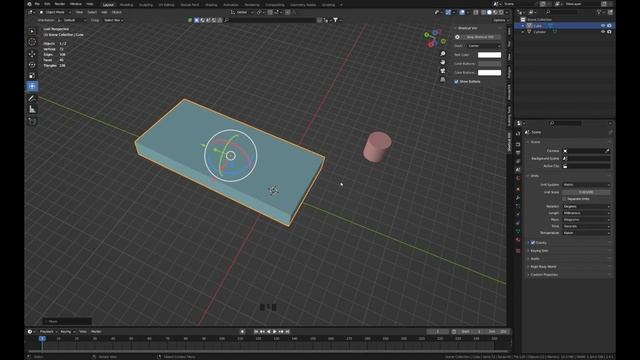Screen dimensions: 640x360
Task: Switch to the Sculpting workspace tab
Action: (x=146, y=5)
